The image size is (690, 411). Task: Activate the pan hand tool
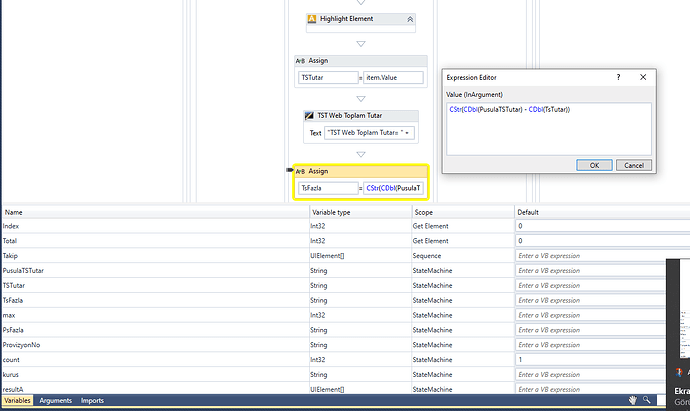coord(632,400)
